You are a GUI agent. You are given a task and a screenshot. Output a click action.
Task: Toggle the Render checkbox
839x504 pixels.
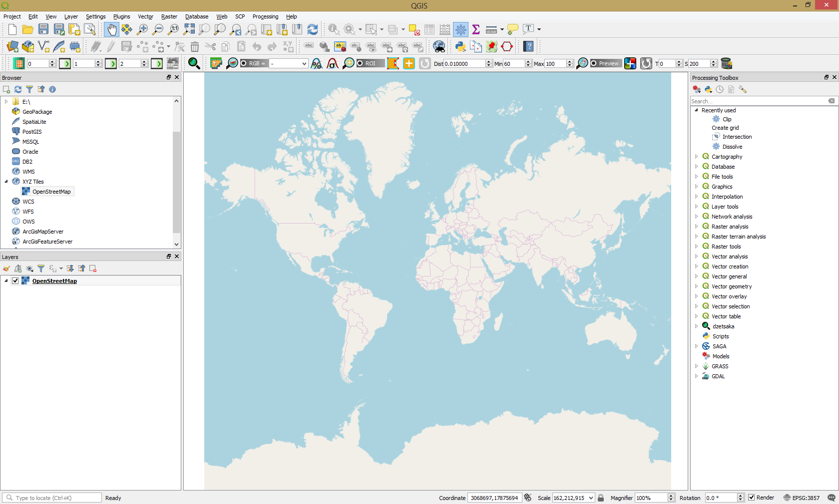click(751, 498)
